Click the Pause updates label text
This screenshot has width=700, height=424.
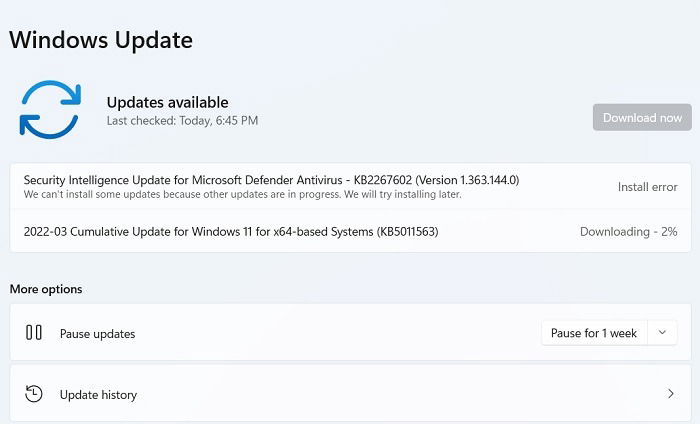click(x=97, y=334)
